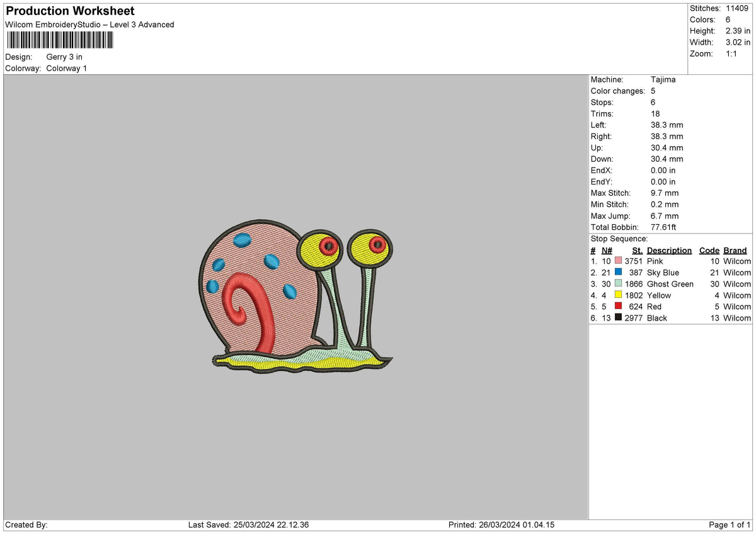Click the Black thread color swatch

coord(618,317)
